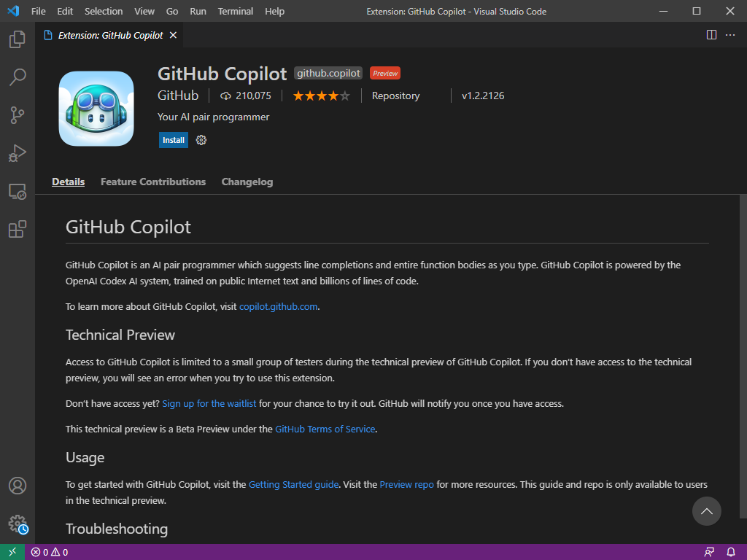The height and width of the screenshot is (560, 747).
Task: Switch to the Changelog tab
Action: coord(247,182)
